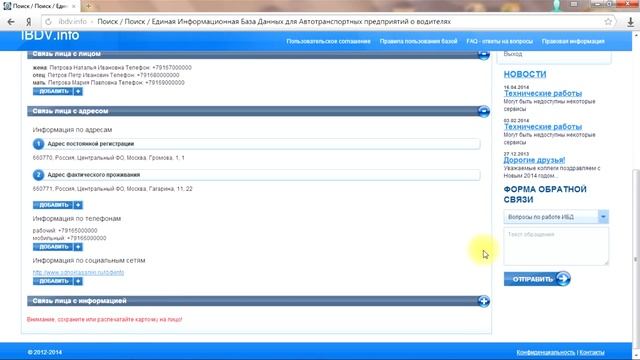Click the НОВОСТИ heading link
This screenshot has height=360, width=640.
click(x=524, y=74)
